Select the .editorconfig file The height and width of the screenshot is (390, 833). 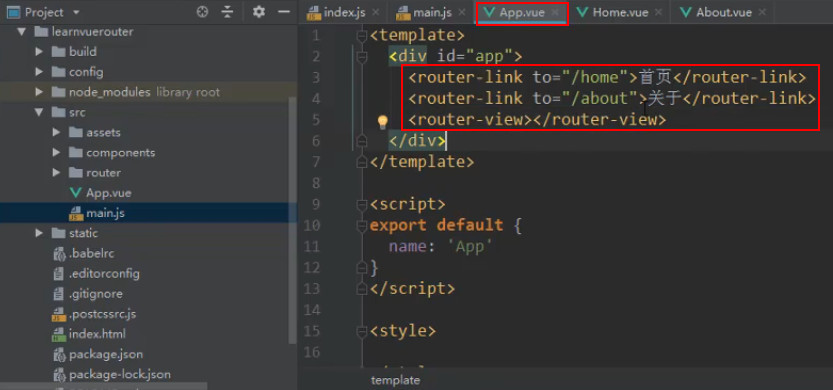tap(104, 274)
